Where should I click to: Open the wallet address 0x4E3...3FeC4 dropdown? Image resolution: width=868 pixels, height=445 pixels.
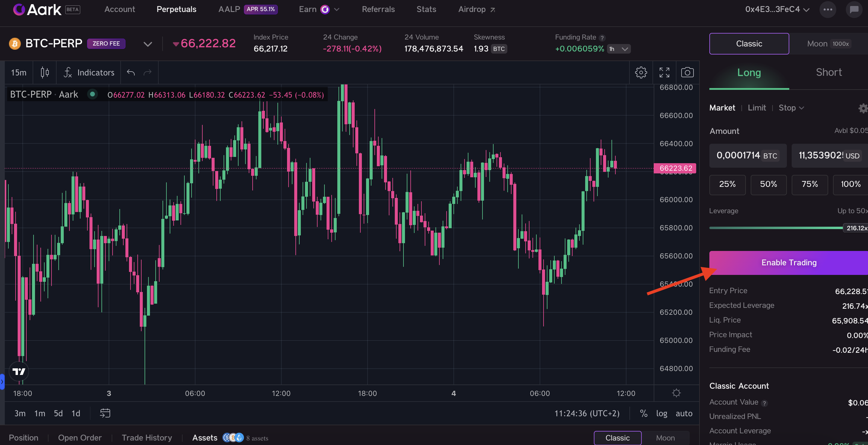[x=777, y=10]
